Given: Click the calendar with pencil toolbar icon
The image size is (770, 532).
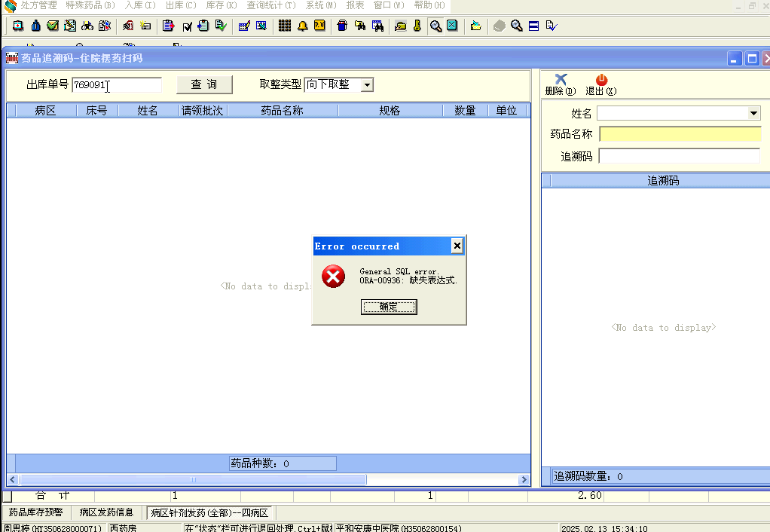Looking at the screenshot, I should coord(244,26).
